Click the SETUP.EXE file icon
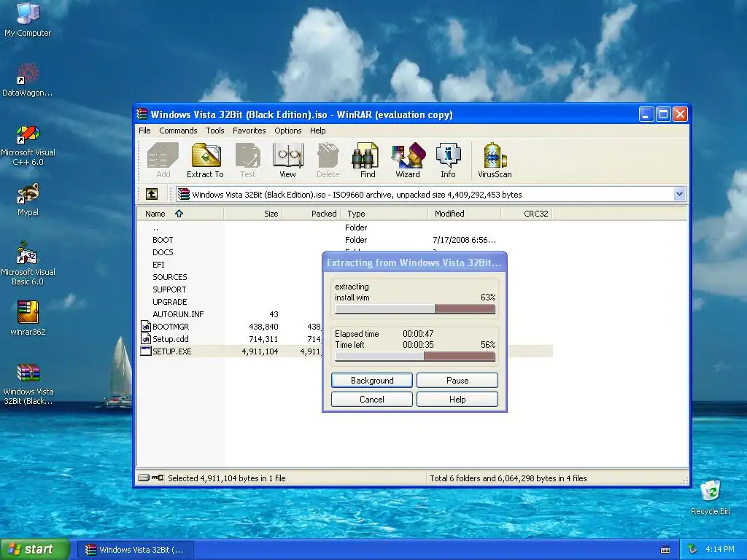747x560 pixels. coord(146,351)
